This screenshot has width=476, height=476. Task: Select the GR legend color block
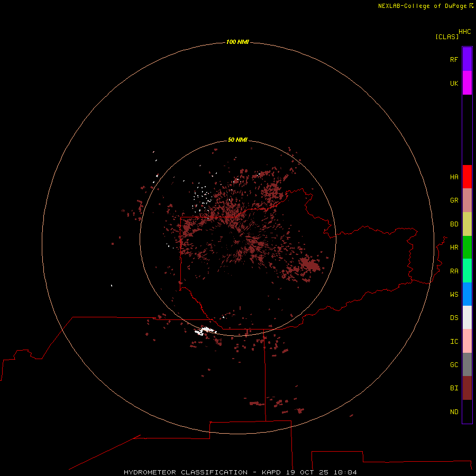[x=467, y=200]
